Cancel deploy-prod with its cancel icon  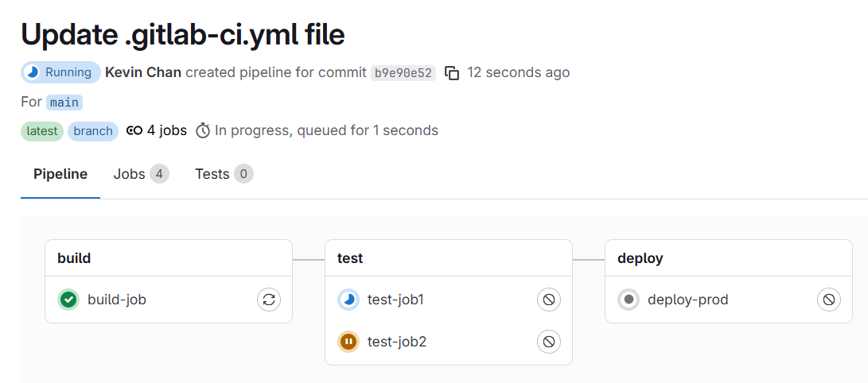[x=829, y=300]
